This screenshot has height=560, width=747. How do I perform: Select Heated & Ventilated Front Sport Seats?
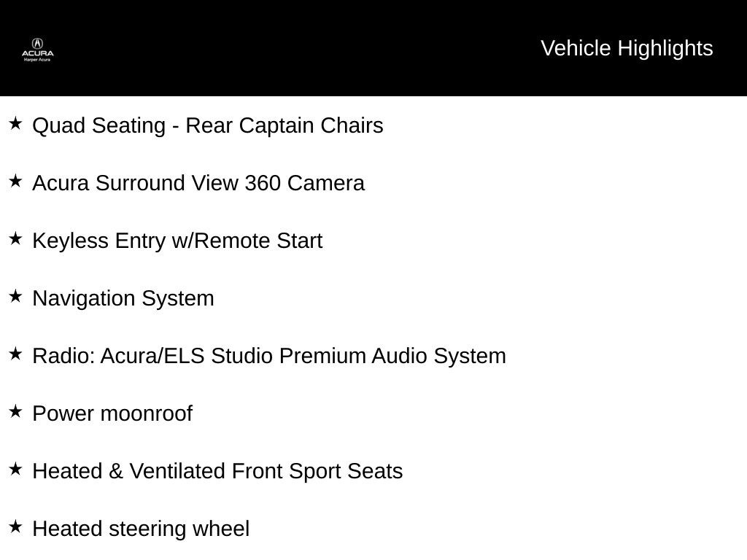217,472
